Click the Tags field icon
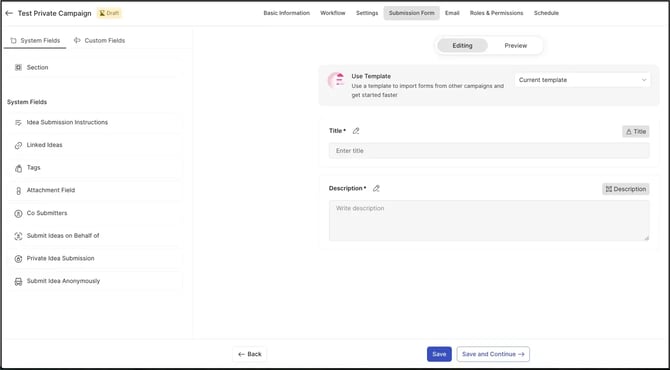Viewport: 670px width, 370px height. click(x=18, y=168)
